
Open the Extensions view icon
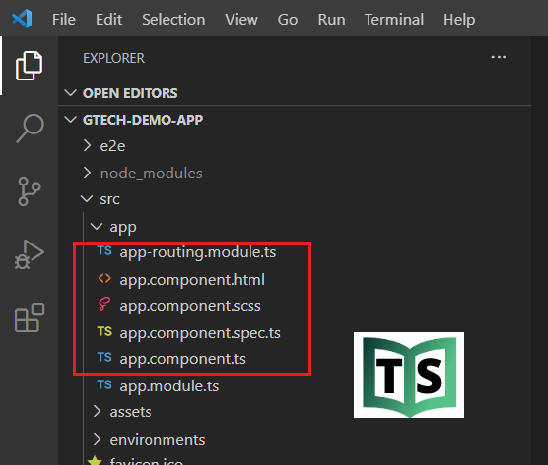tap(29, 318)
